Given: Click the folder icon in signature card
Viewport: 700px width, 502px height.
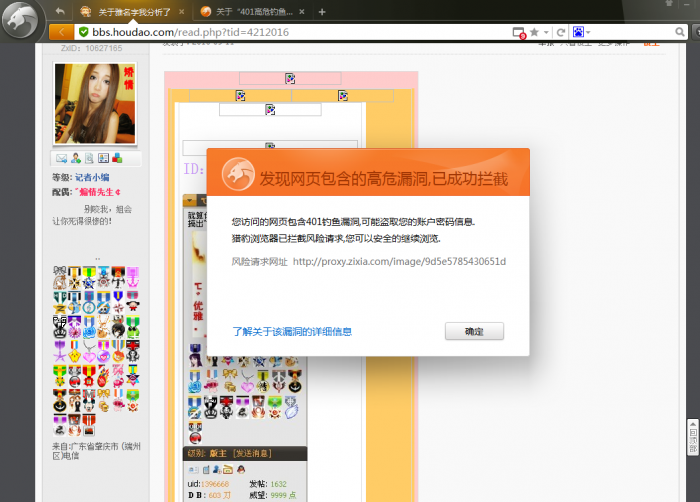Looking at the screenshot, I should [228, 469].
